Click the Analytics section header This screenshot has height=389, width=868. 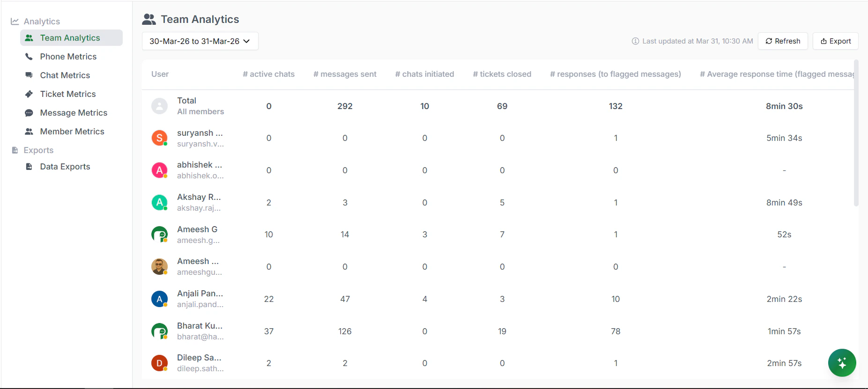coord(42,22)
